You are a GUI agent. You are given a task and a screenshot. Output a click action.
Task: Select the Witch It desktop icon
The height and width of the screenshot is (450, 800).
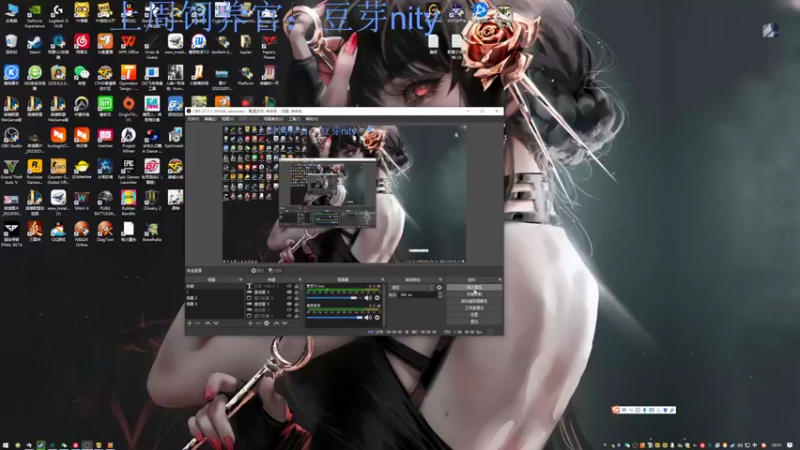tap(81, 201)
